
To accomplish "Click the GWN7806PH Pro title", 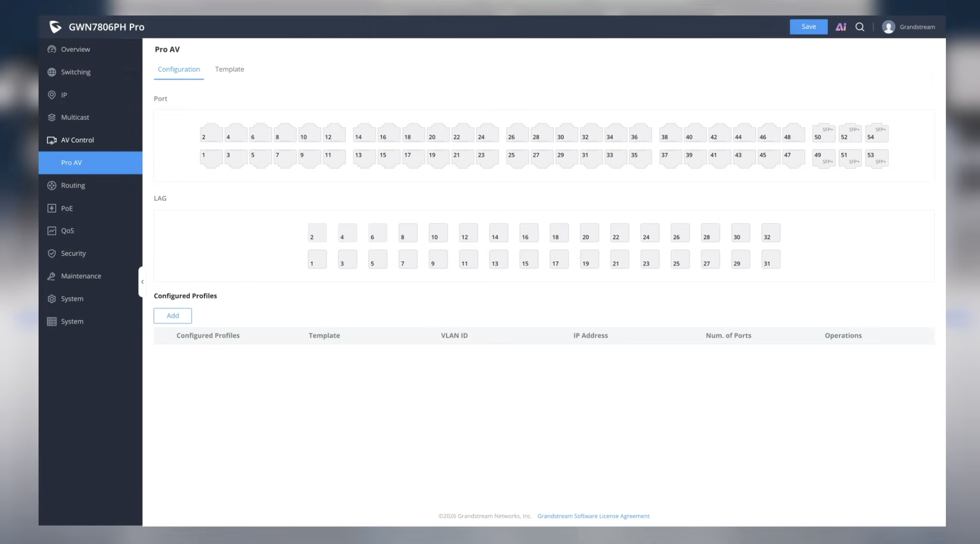I will pyautogui.click(x=107, y=27).
